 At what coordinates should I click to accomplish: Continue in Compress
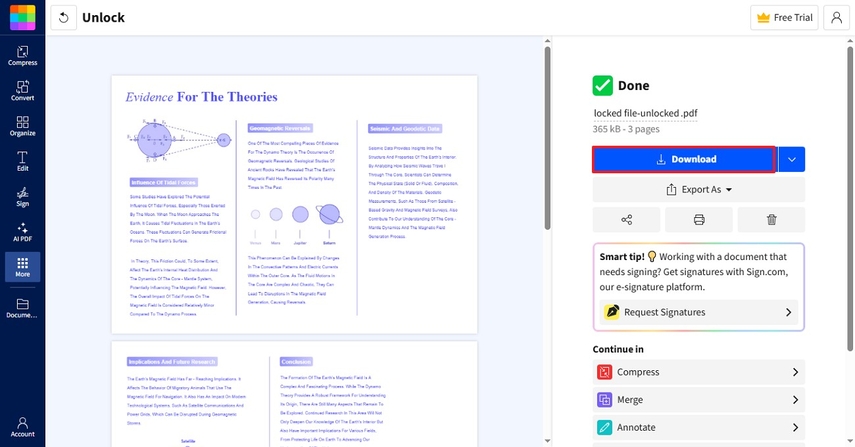[x=699, y=372]
